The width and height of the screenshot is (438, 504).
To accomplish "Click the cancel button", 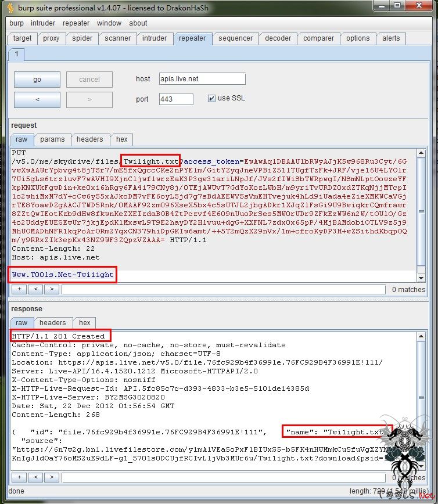I will pyautogui.click(x=89, y=80).
